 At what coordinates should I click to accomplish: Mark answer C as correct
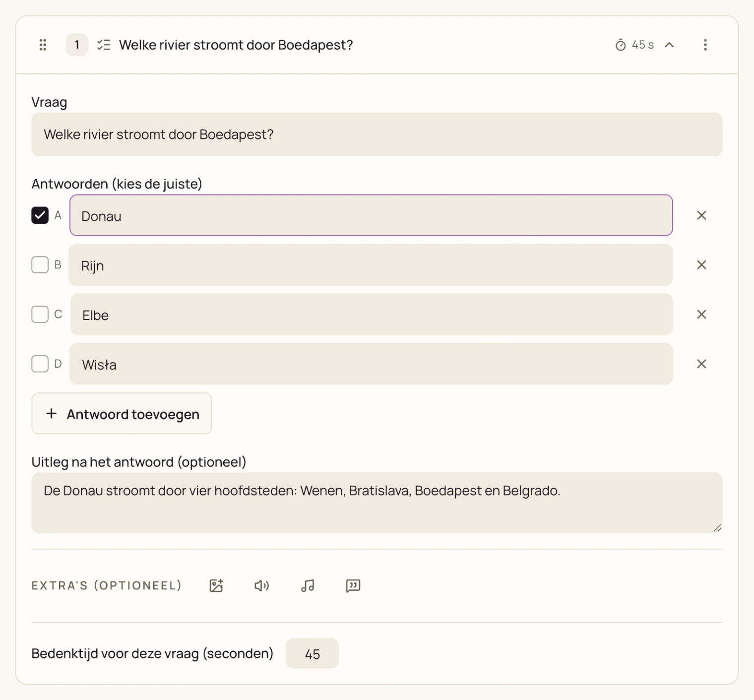[x=40, y=315]
